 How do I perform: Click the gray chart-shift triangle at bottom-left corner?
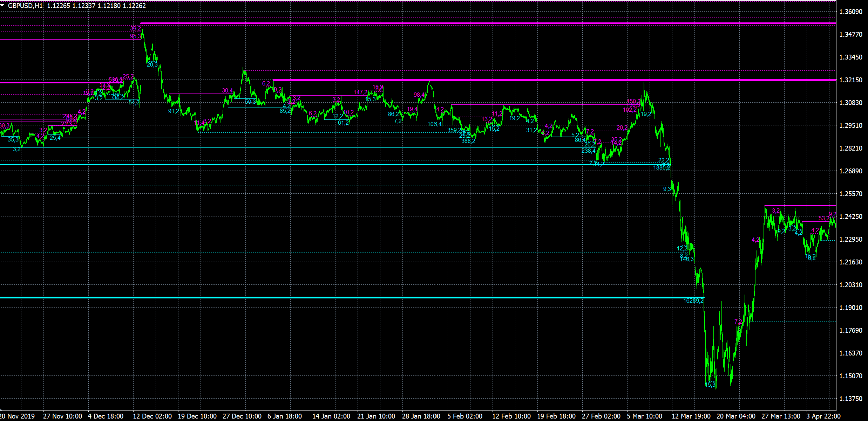(1, 409)
